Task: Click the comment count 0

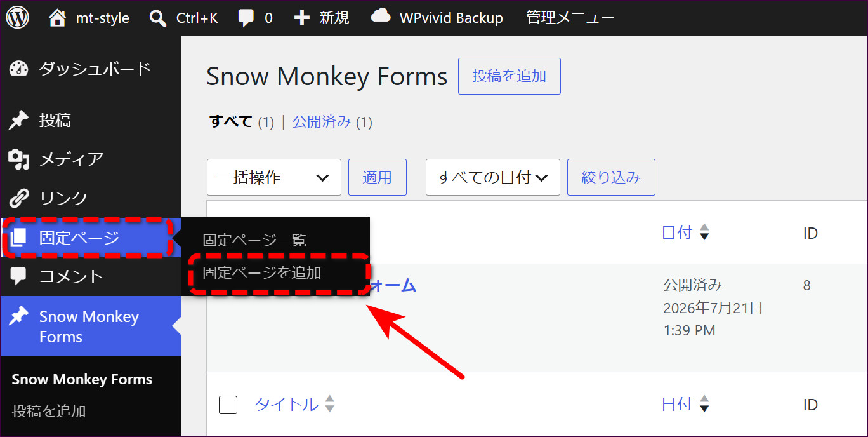Action: (x=268, y=18)
